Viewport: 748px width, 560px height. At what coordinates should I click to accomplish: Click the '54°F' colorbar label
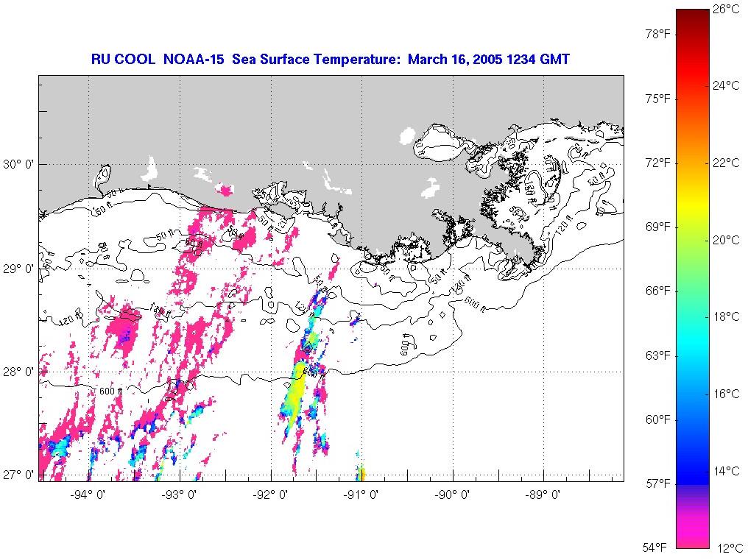[654, 547]
